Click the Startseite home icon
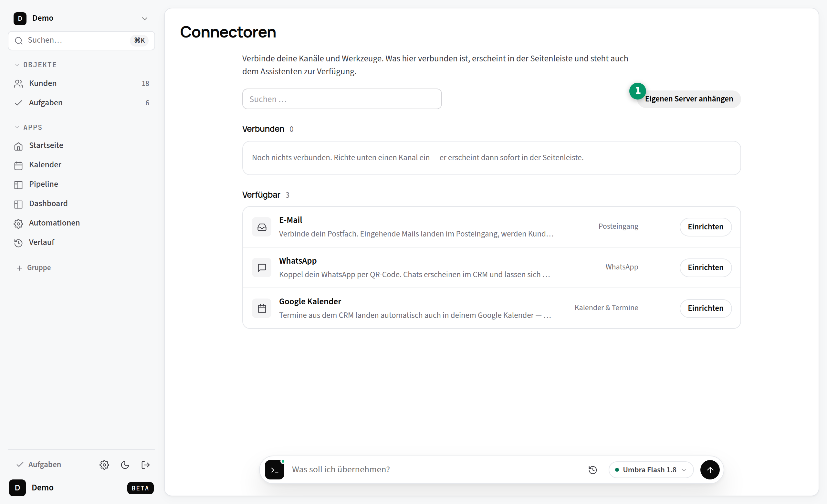Screen dimensions: 827x504 pyautogui.click(x=18, y=146)
